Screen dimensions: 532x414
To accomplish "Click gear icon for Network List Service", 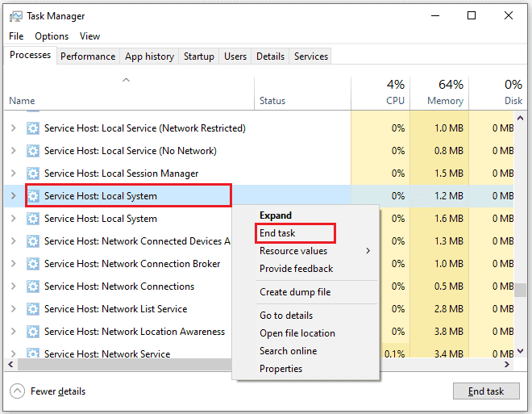I will 33,309.
